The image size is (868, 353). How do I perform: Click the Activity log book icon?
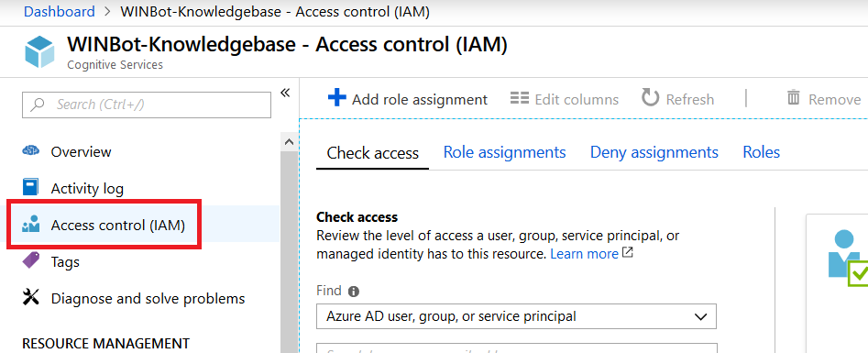[x=30, y=187]
